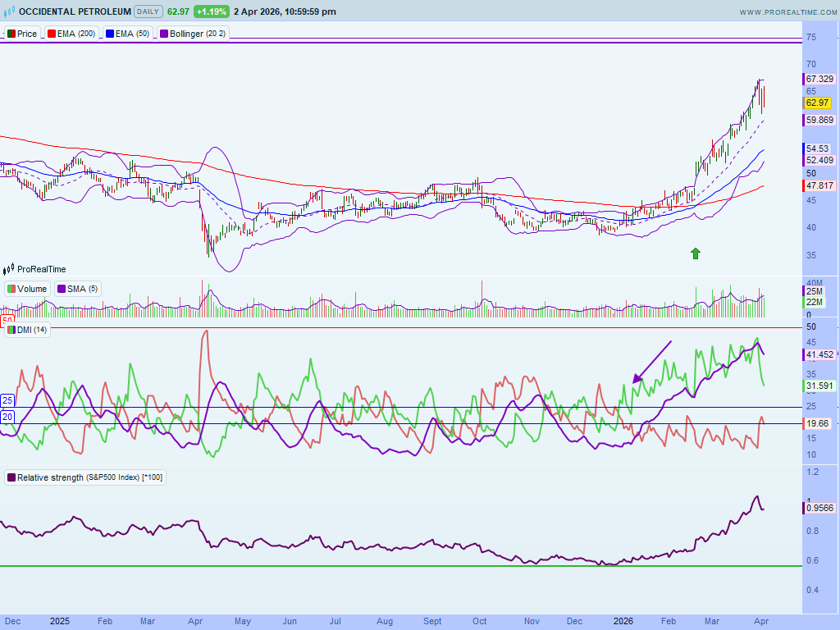Open Bollinger (20 2) indicator label
840x630 pixels.
pos(195,34)
